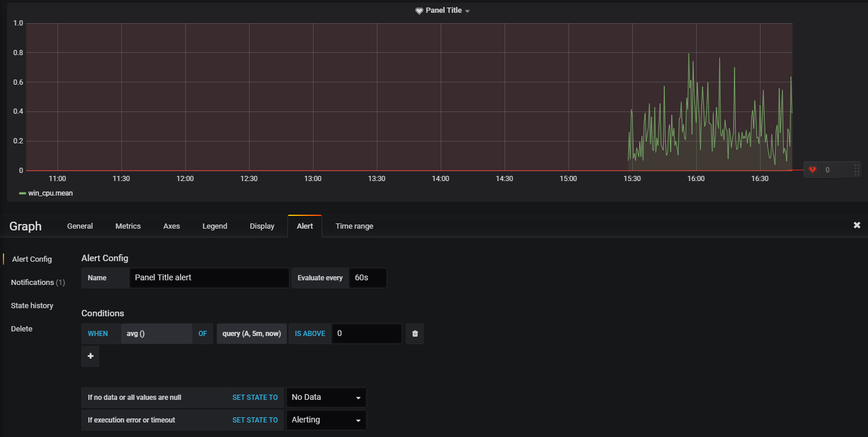
Task: Click the win_cpu.mean green color swatch
Action: [23, 193]
